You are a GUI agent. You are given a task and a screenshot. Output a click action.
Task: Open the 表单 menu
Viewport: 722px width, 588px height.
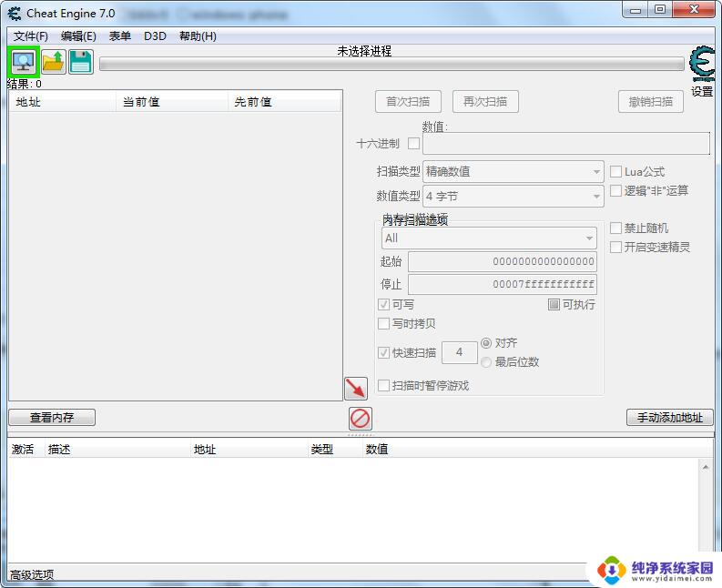pos(119,35)
